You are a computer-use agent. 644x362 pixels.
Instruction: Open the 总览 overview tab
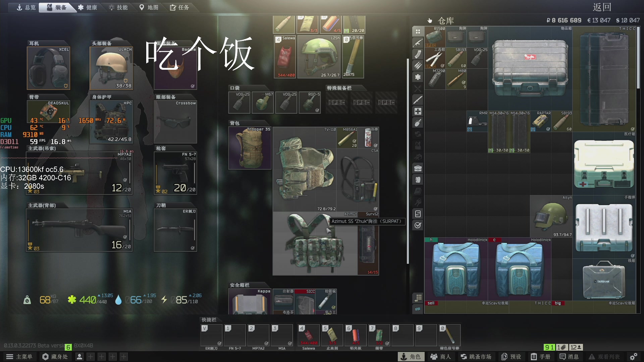pyautogui.click(x=26, y=7)
